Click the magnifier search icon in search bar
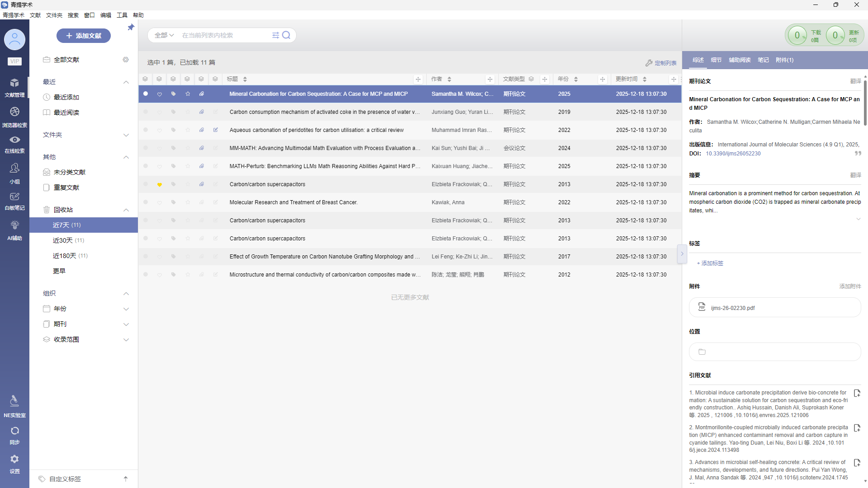Screen dimensions: 868x488 (x=286, y=35)
